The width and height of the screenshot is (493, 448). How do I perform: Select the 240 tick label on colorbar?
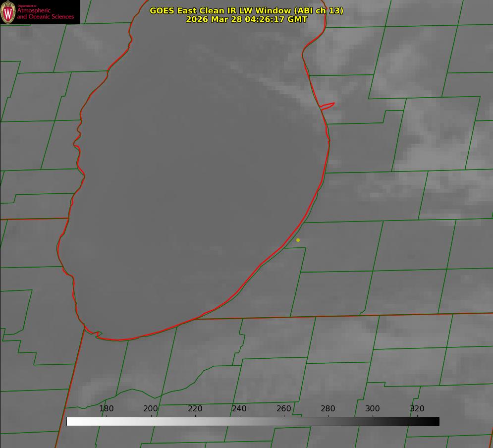click(x=239, y=409)
